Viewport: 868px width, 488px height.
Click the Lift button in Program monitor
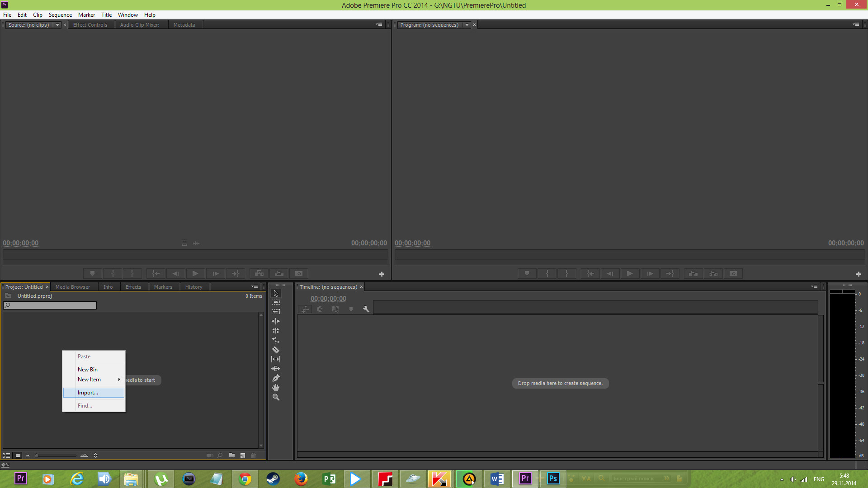tap(693, 273)
